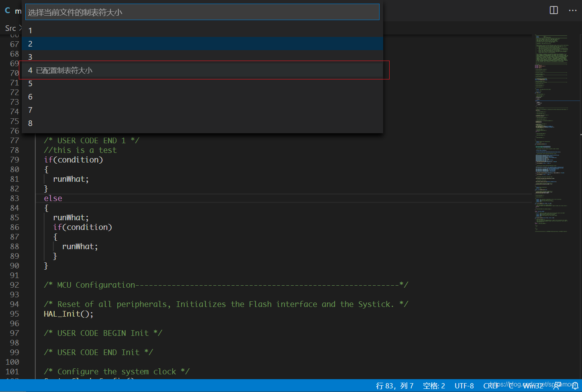Click 'runWhat;' on line 88
Screen dimensions: 582x392
point(80,246)
